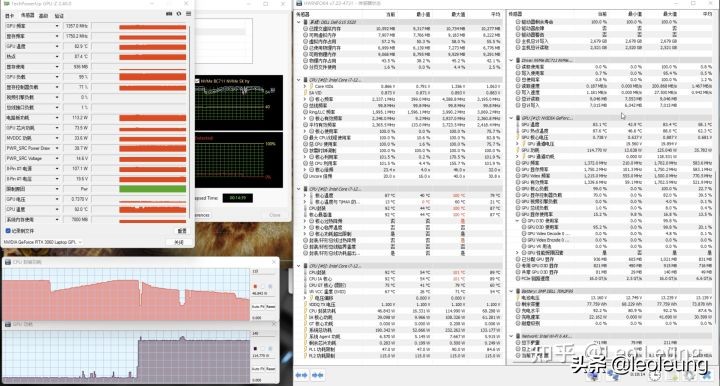
Task: Toggle the NVMe BC711 graph checkbox
Action: click(x=197, y=81)
